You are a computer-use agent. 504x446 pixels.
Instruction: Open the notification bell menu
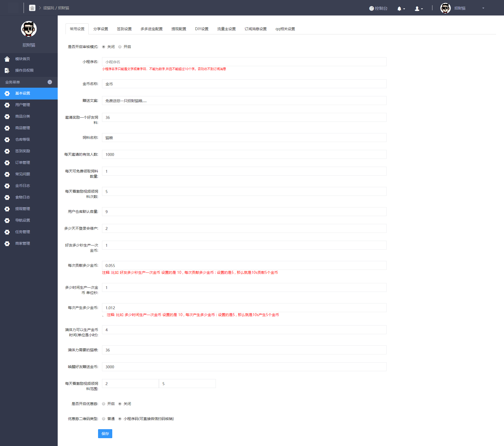click(401, 9)
